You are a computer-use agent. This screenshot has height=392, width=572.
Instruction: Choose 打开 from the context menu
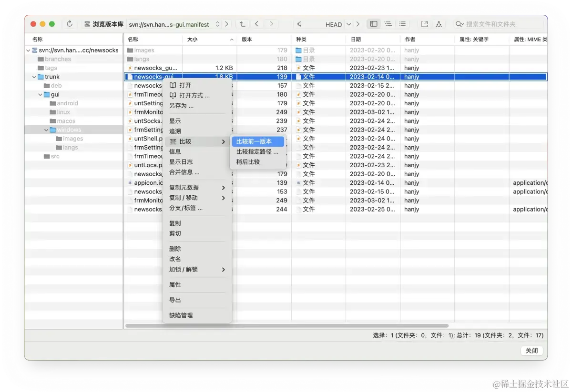[197, 85]
